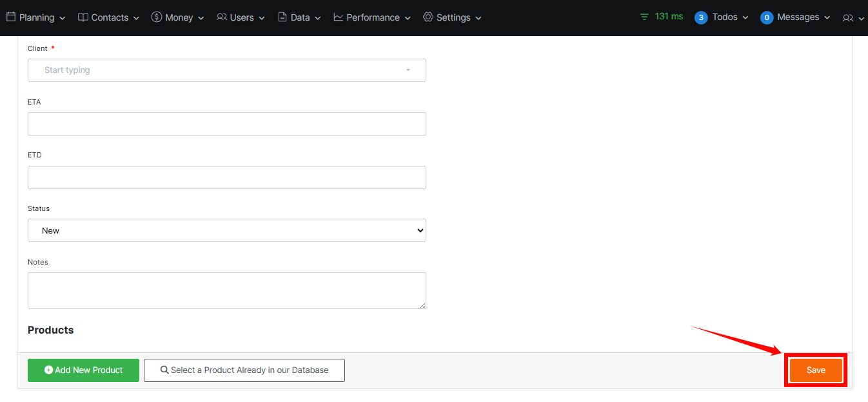The height and width of the screenshot is (402, 868).
Task: Open the Planning menu
Action: click(37, 17)
